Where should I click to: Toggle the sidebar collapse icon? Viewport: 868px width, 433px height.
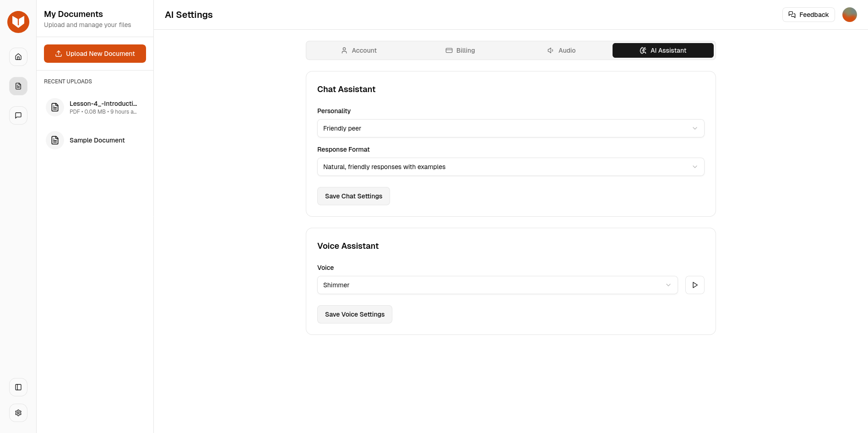(x=18, y=387)
